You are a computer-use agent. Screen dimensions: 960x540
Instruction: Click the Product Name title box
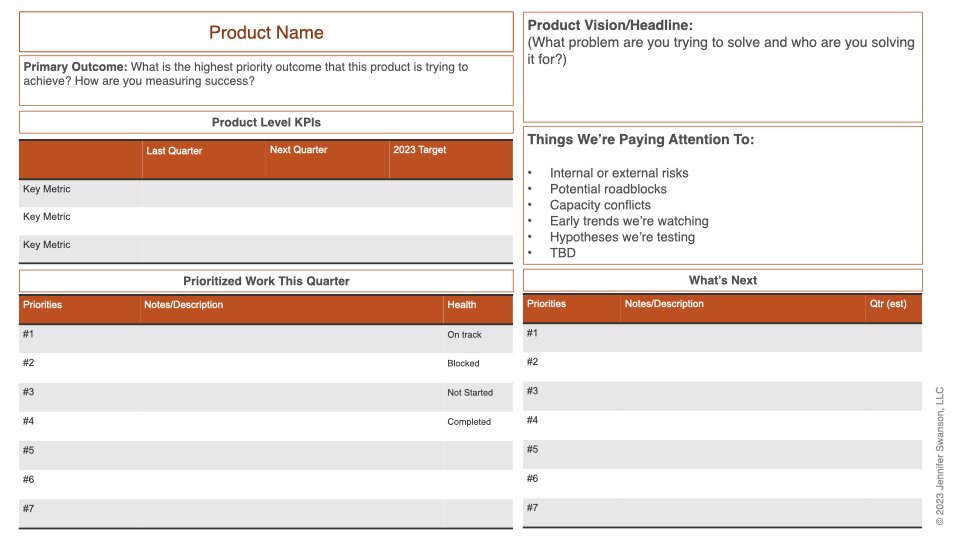point(266,33)
